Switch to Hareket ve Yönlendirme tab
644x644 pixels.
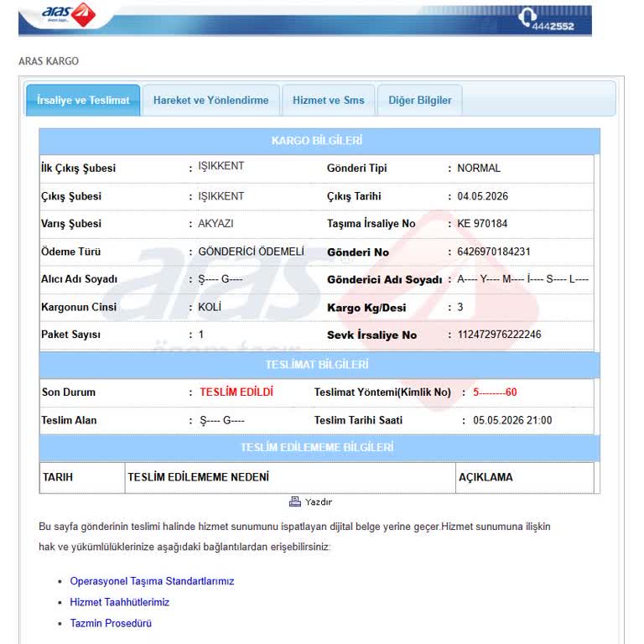point(211,101)
